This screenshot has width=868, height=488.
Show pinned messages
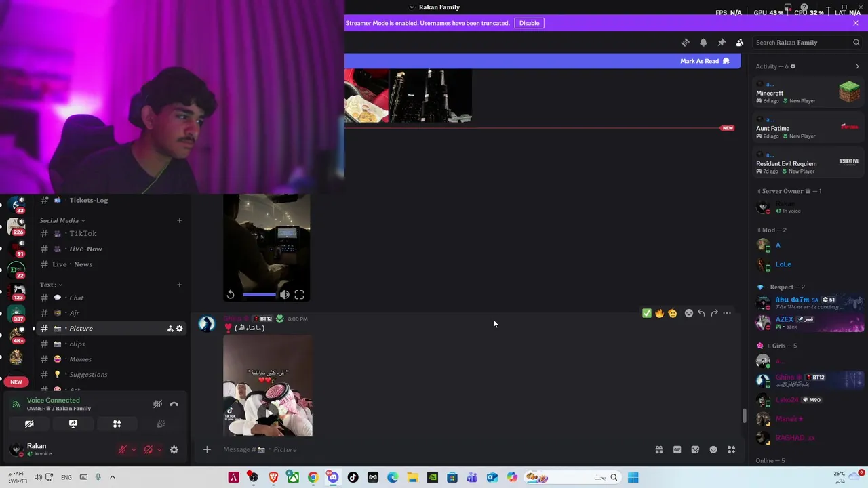(722, 42)
